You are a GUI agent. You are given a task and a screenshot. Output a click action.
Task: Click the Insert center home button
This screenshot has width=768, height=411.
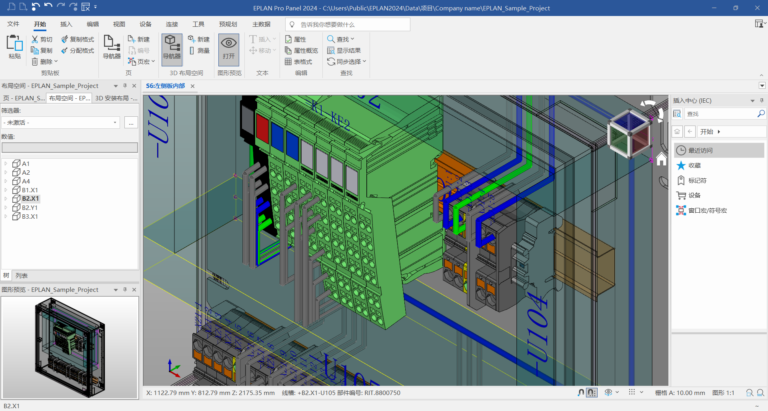coord(677,131)
